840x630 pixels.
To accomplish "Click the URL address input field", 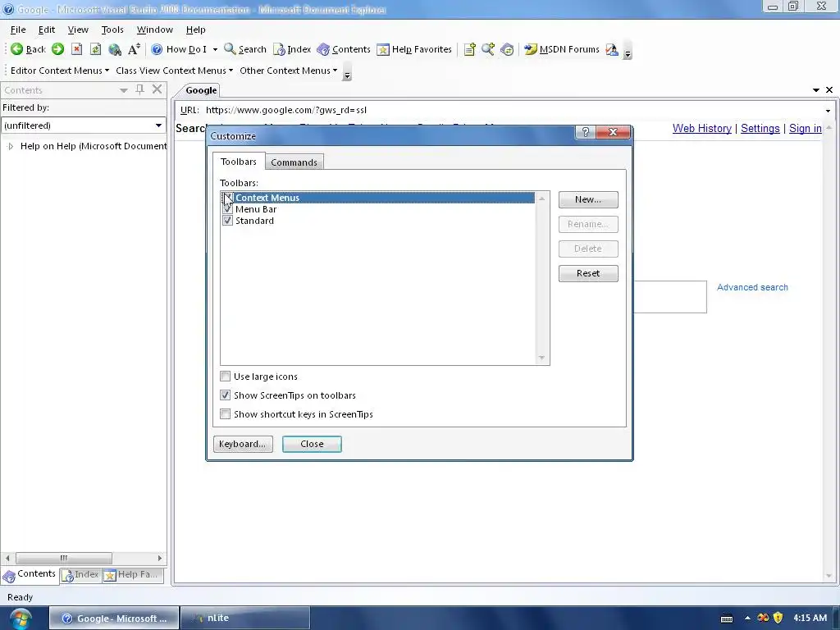I will [x=514, y=111].
